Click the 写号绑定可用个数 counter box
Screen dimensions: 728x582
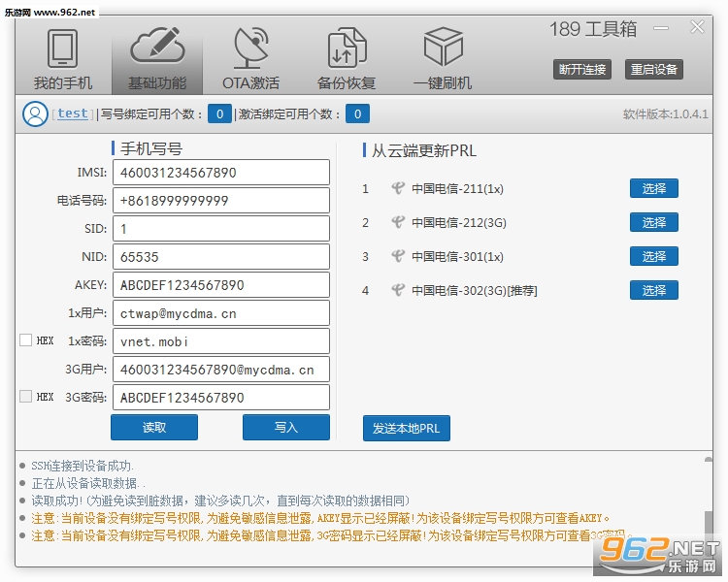pos(219,113)
